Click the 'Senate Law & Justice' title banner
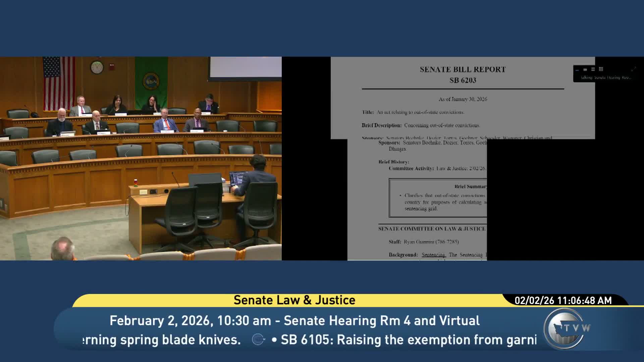The height and width of the screenshot is (362, 644). [x=294, y=300]
